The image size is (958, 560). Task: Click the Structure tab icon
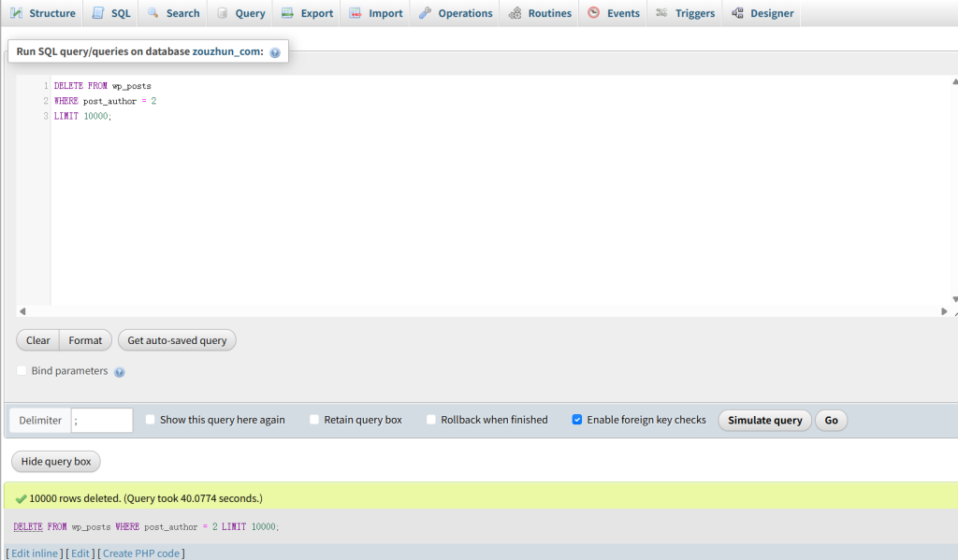tap(16, 13)
